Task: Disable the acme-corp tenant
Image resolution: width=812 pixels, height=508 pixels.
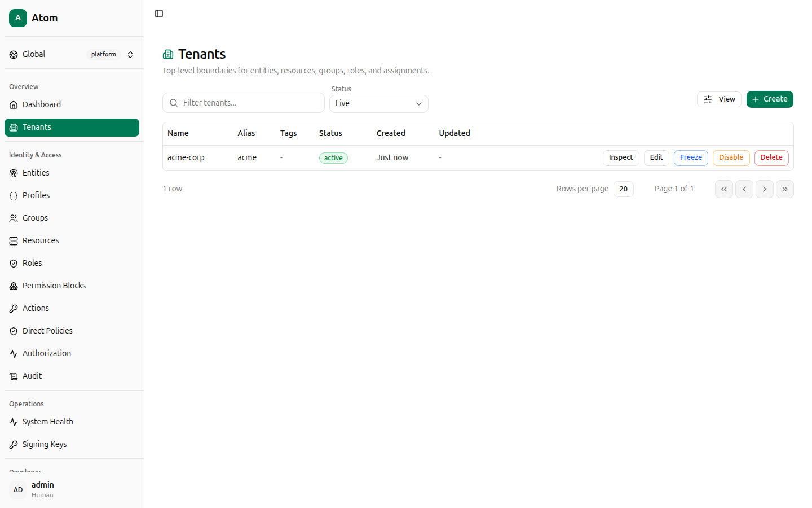Action: tap(731, 158)
